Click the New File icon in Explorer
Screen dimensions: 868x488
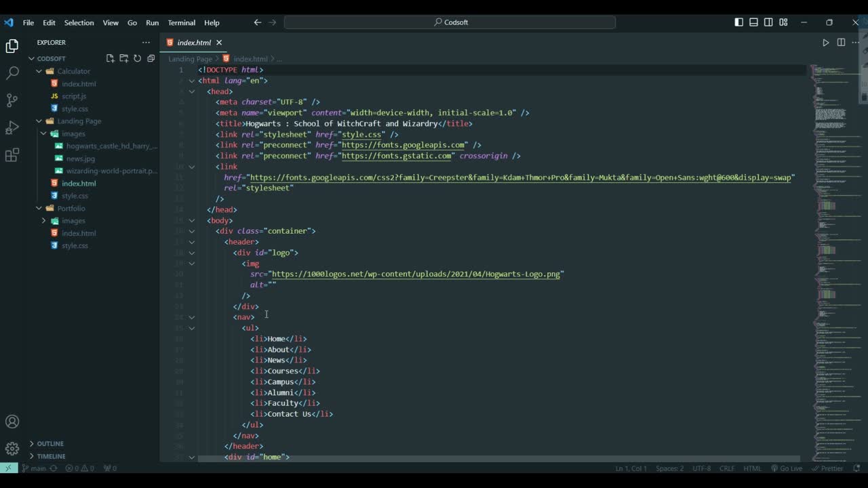(x=111, y=58)
